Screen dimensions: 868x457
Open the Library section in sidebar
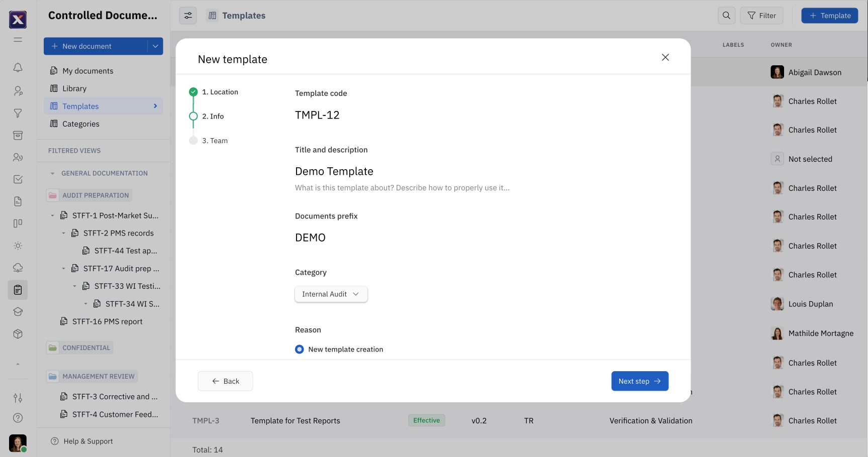(74, 88)
